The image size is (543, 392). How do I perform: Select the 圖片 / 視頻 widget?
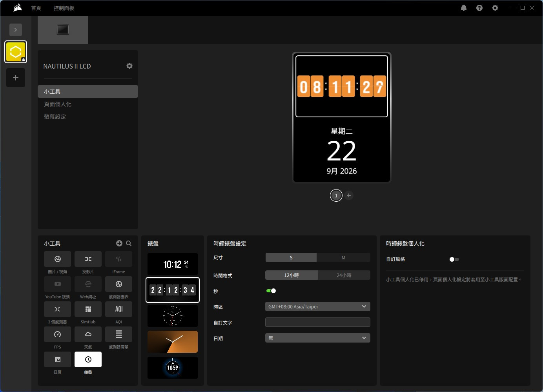coord(58,259)
